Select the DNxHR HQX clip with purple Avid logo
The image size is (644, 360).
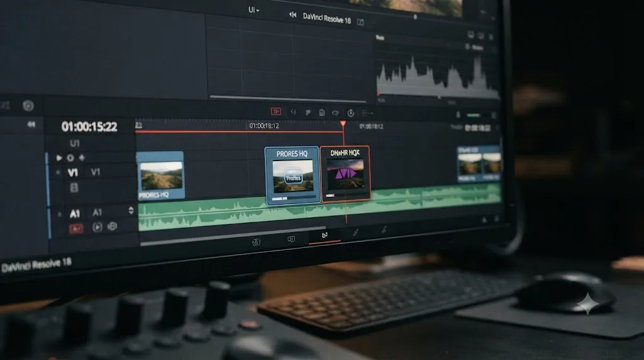pyautogui.click(x=345, y=174)
